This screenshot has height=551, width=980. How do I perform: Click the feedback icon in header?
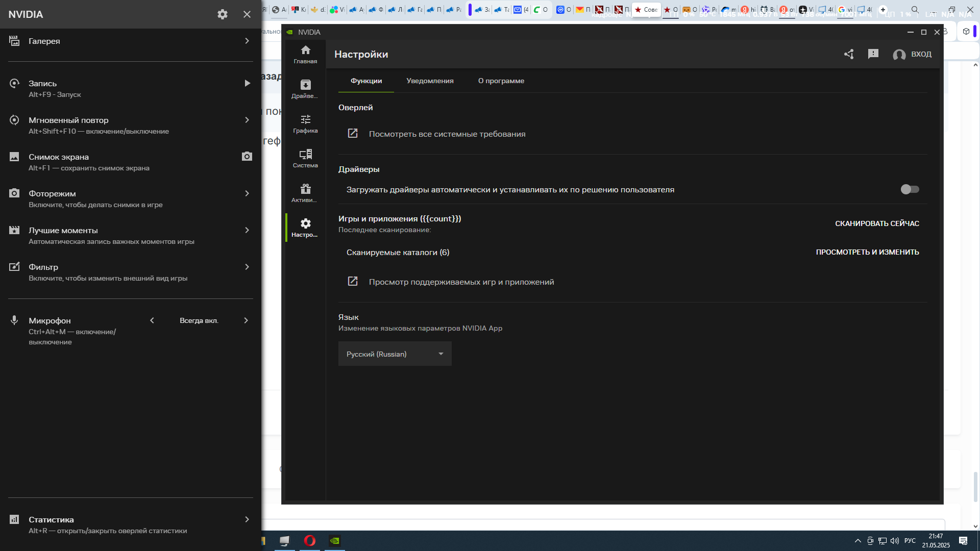pyautogui.click(x=873, y=54)
